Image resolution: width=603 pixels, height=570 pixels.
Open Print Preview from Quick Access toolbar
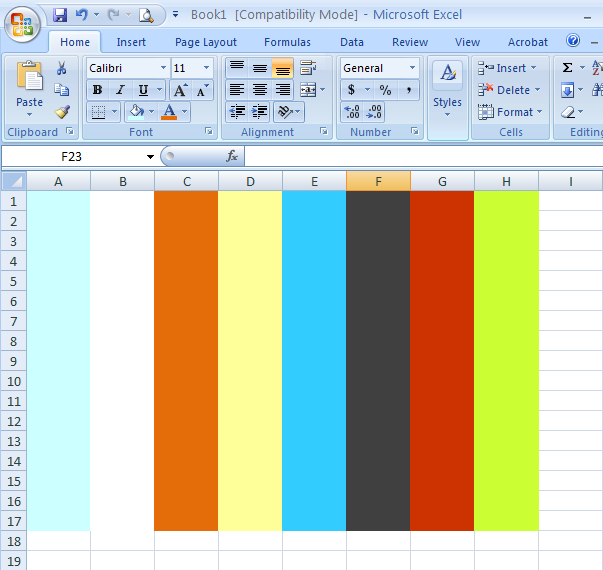146,15
